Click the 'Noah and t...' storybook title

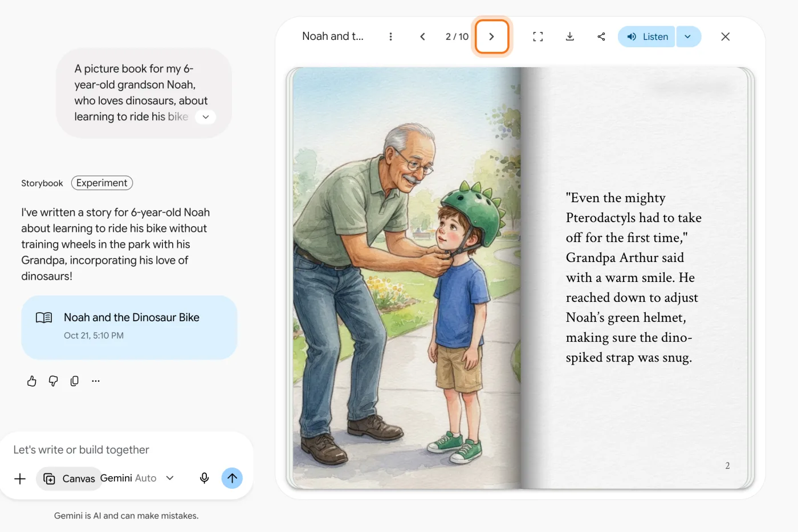coord(333,36)
